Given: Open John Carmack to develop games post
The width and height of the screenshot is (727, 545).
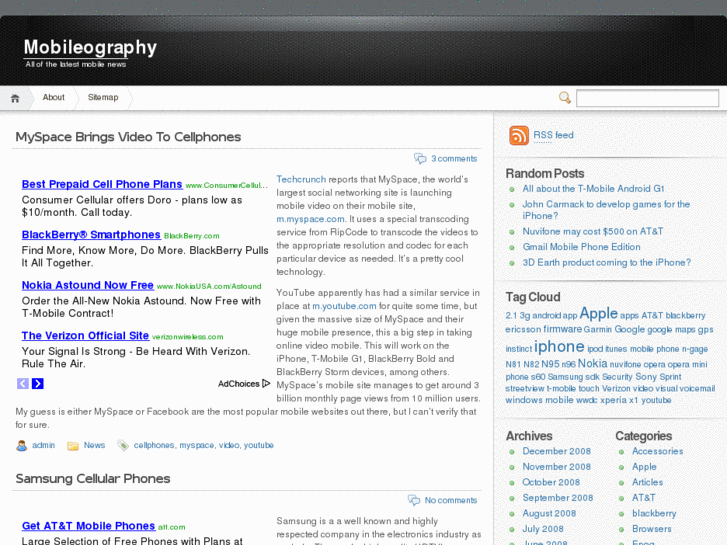Looking at the screenshot, I should click(606, 210).
